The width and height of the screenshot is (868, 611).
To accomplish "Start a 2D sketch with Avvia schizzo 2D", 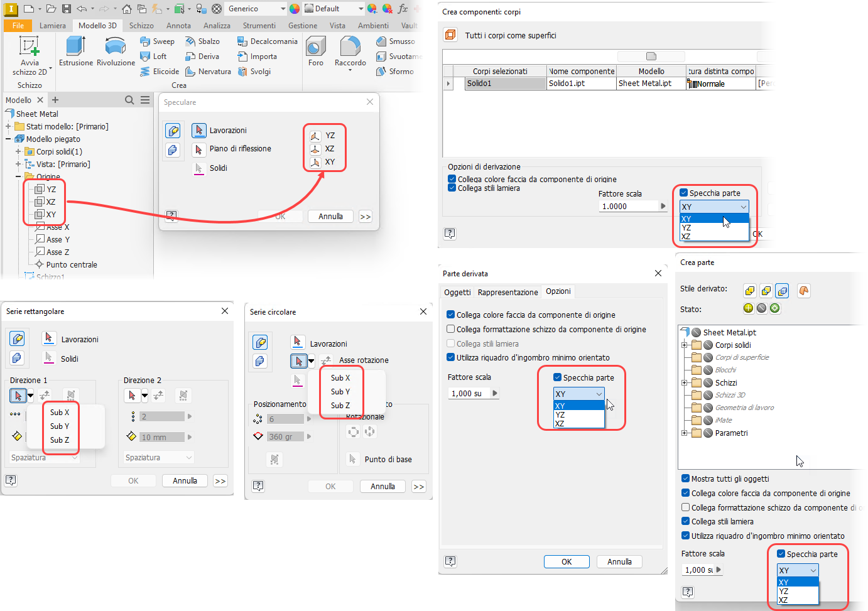I will tap(30, 55).
